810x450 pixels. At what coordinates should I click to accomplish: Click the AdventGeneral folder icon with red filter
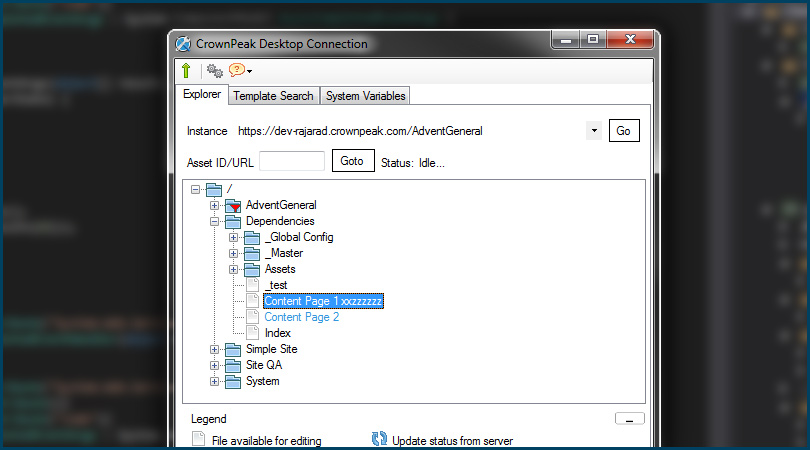click(233, 206)
